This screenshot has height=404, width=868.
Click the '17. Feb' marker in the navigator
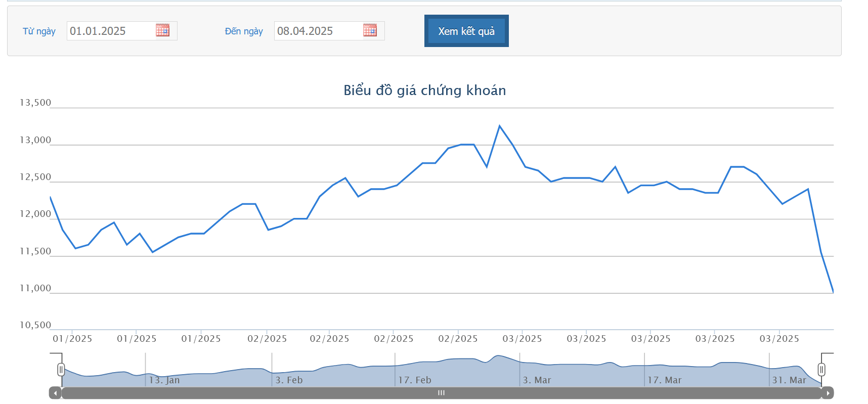[415, 380]
